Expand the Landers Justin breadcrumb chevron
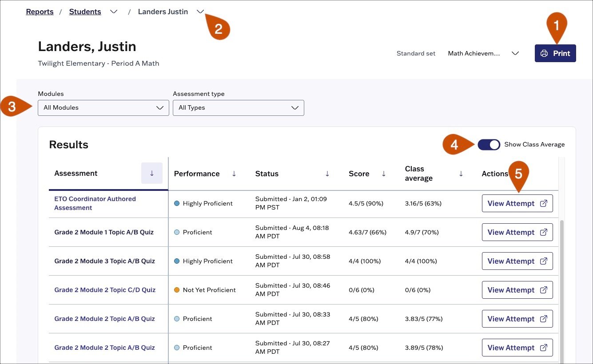Image resolution: width=593 pixels, height=364 pixels. (200, 12)
